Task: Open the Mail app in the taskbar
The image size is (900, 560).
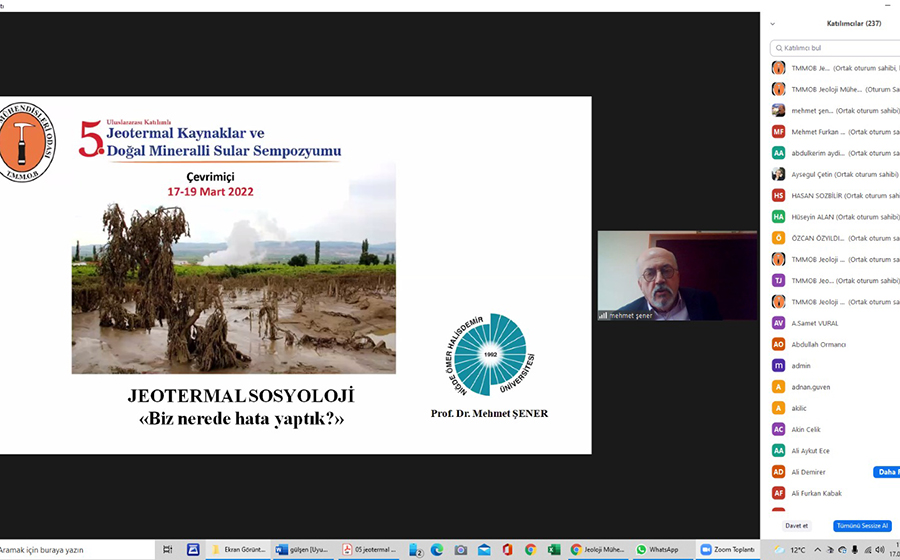Action: [484, 550]
